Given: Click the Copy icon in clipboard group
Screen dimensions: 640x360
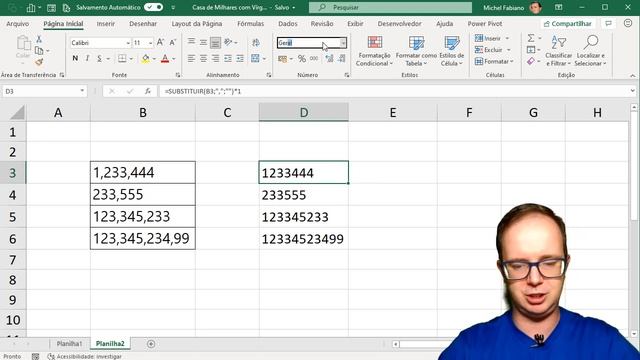Looking at the screenshot, I should point(39,51).
